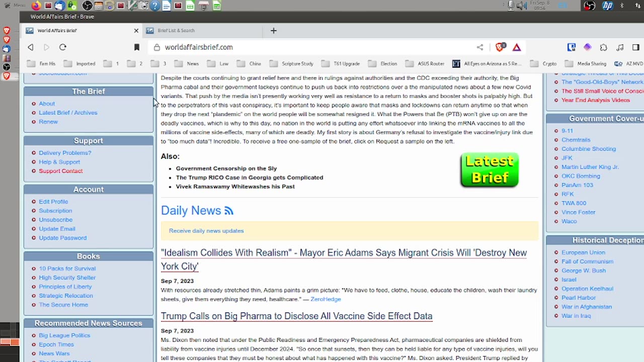
Task: Open 10 Packs for Survival book link
Action: [67, 268]
